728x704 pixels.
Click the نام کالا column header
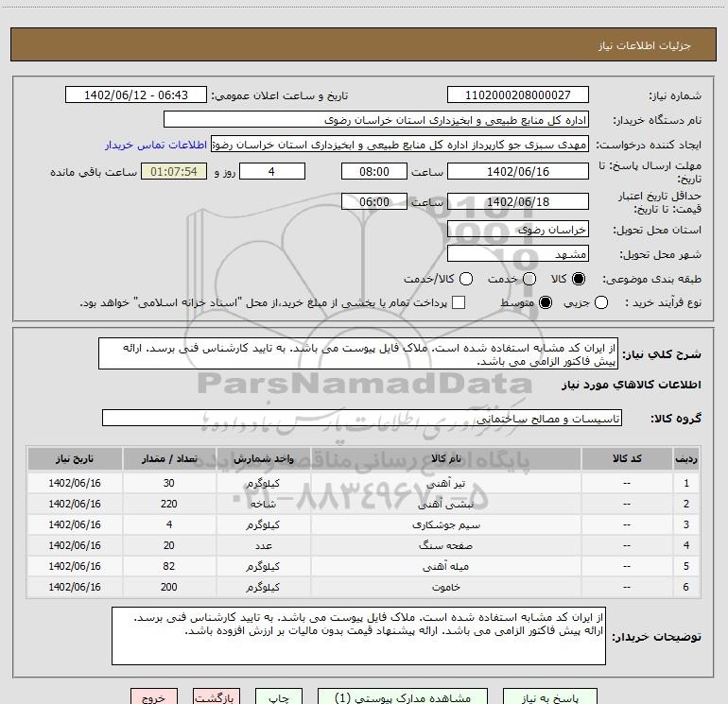tap(445, 458)
